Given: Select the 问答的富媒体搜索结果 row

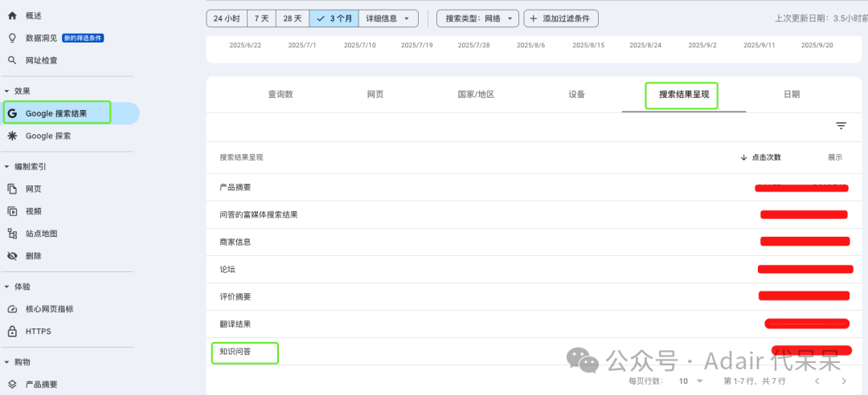Looking at the screenshot, I should (x=534, y=214).
